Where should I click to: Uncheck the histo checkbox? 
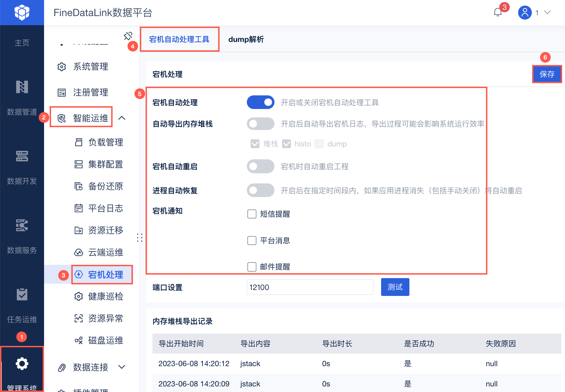point(286,144)
